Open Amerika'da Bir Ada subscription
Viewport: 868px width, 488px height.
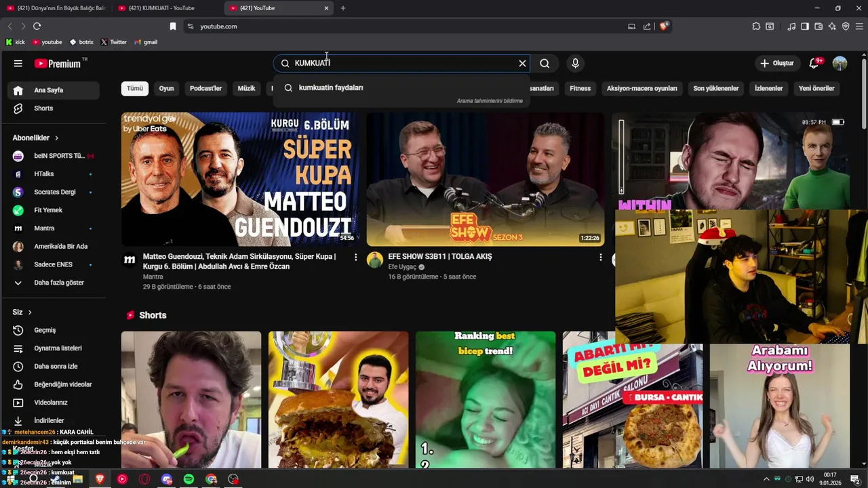click(x=53, y=246)
